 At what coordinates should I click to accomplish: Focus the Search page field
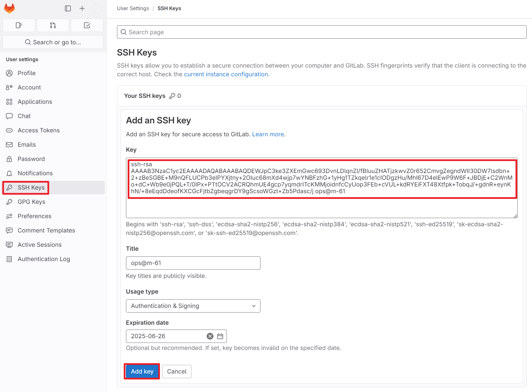pyautogui.click(x=322, y=32)
